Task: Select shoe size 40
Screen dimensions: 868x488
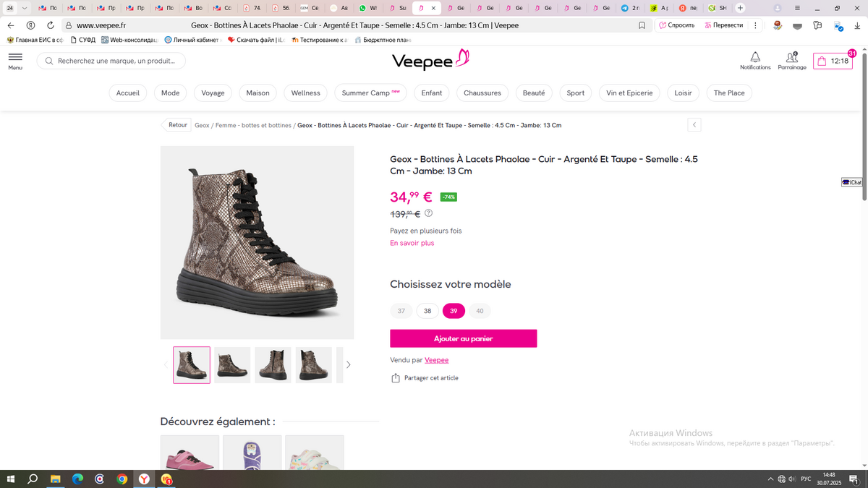Action: [x=480, y=311]
